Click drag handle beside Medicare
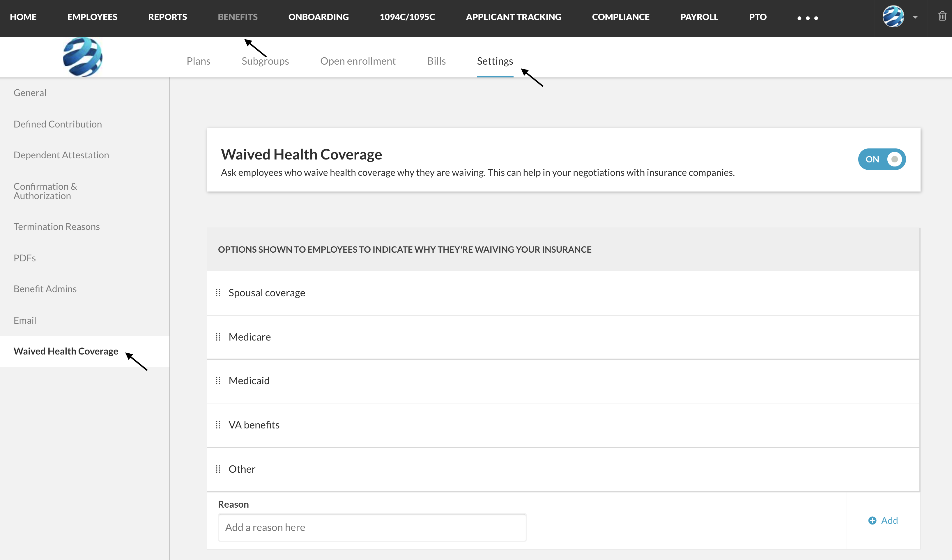The width and height of the screenshot is (952, 560). click(218, 337)
